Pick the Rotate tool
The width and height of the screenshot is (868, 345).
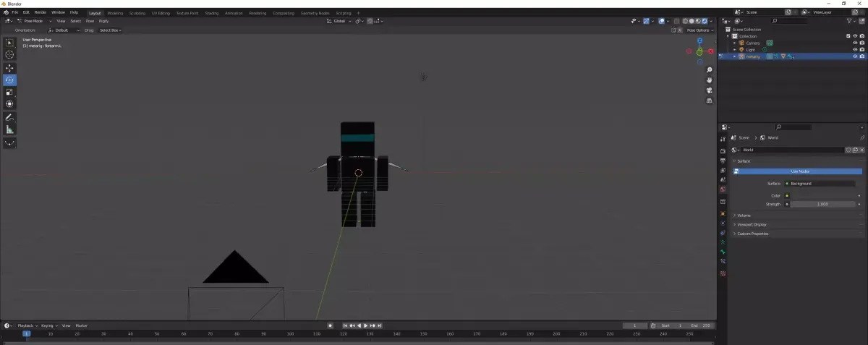10,80
